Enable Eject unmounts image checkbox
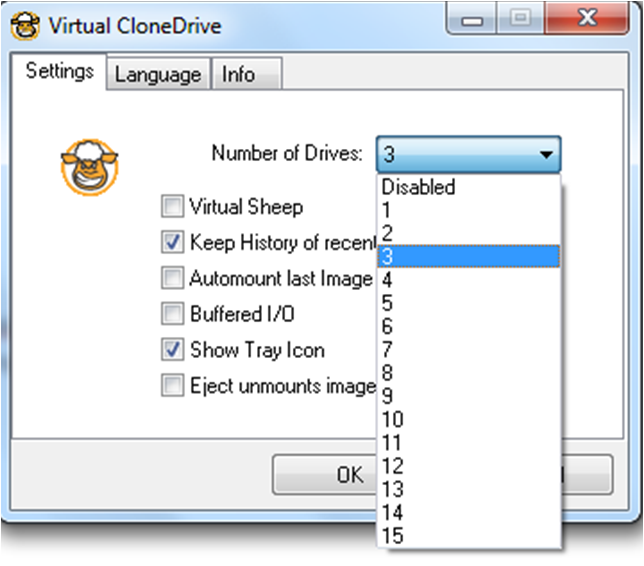Screen dimensions: 644x566 click(172, 385)
